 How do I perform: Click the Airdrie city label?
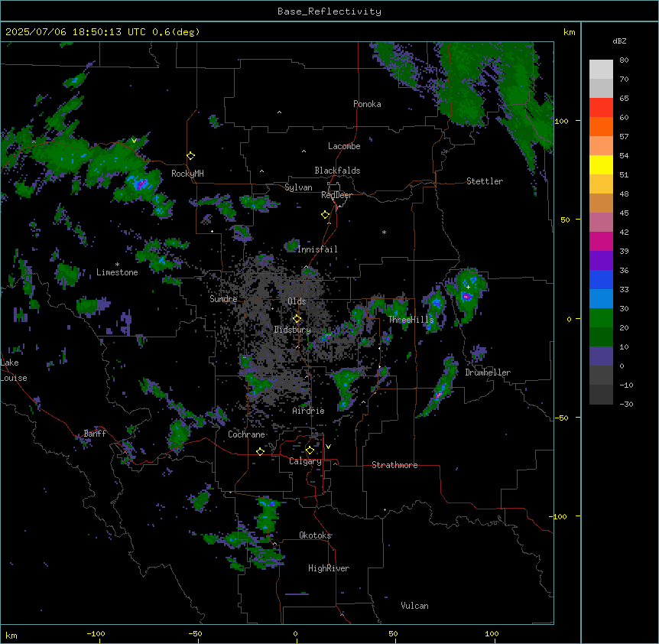pyautogui.click(x=309, y=411)
